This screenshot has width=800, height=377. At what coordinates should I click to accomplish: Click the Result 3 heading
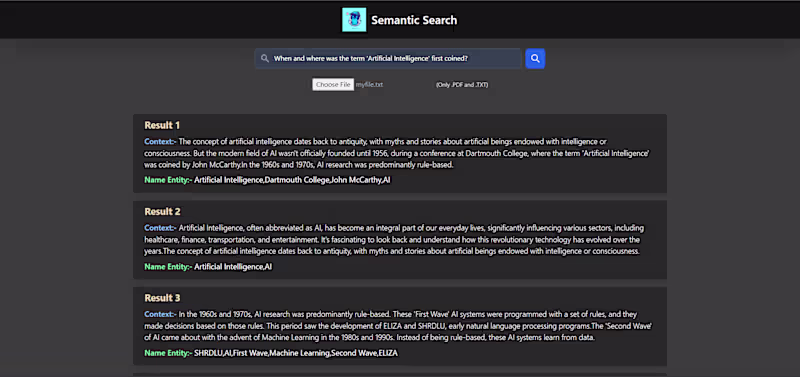pos(162,298)
